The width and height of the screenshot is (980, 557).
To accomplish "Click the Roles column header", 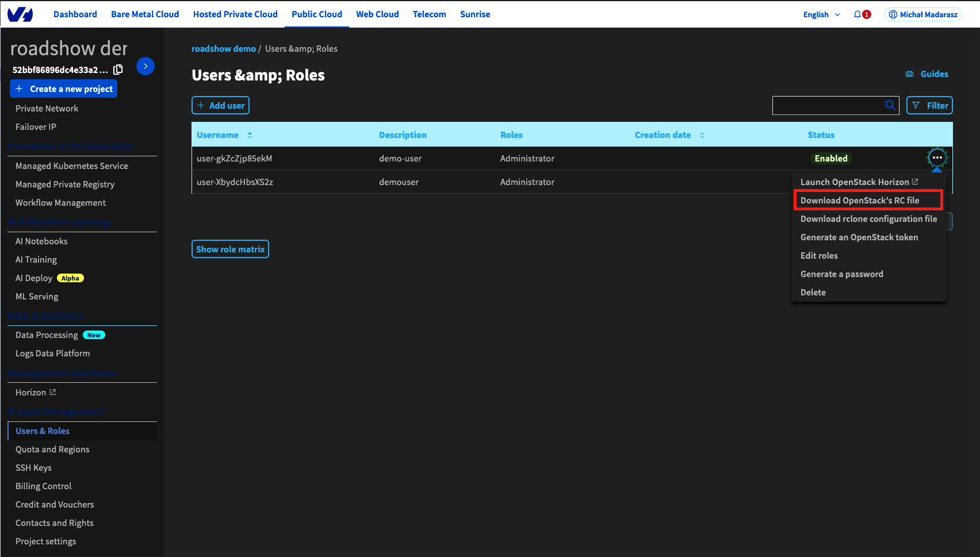I will [x=511, y=135].
